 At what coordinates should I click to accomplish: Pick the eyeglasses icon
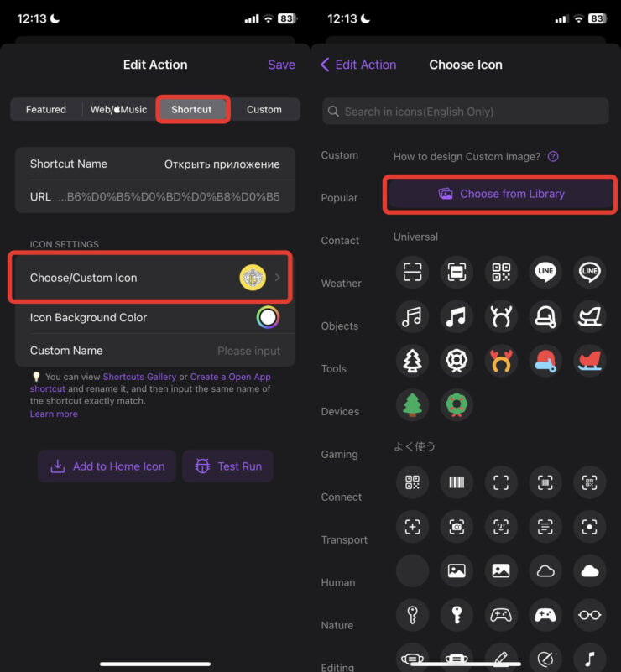pyautogui.click(x=590, y=615)
